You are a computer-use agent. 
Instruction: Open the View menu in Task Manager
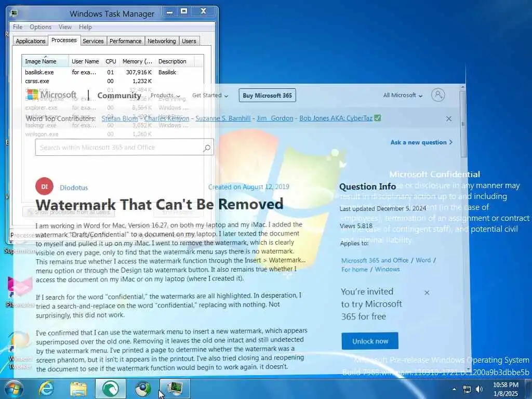(65, 27)
